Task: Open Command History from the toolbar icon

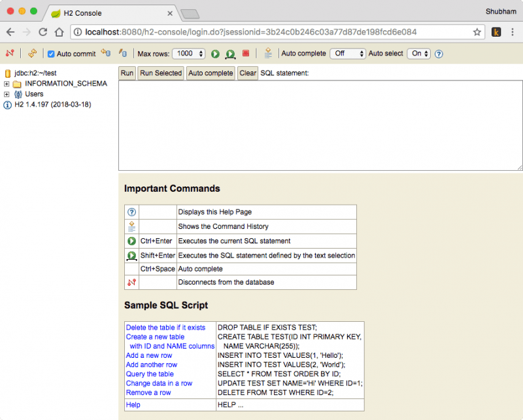Action: (x=268, y=53)
